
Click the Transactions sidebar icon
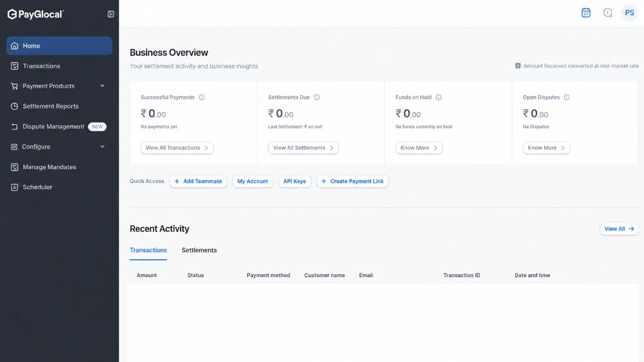pyautogui.click(x=15, y=66)
